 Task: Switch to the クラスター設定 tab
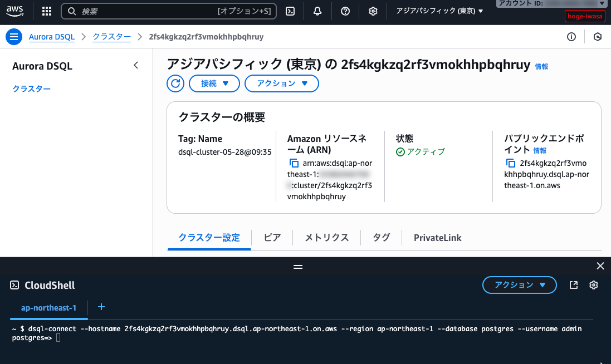(209, 238)
